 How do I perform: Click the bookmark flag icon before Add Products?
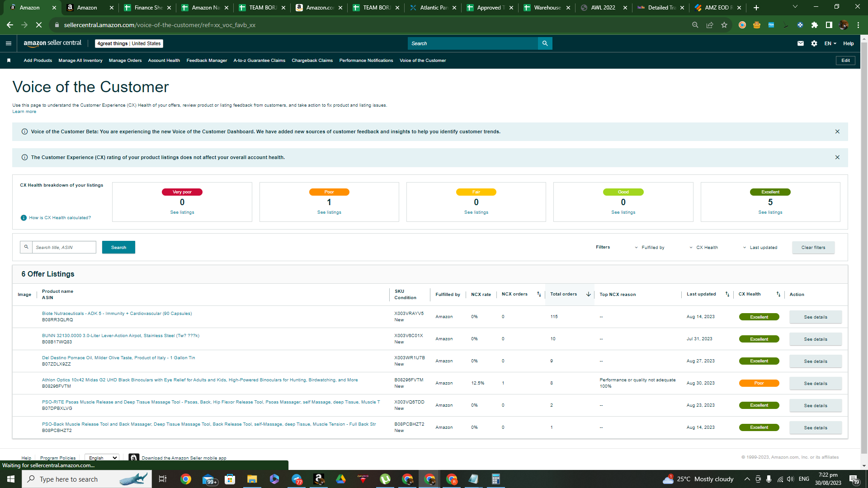click(9, 61)
